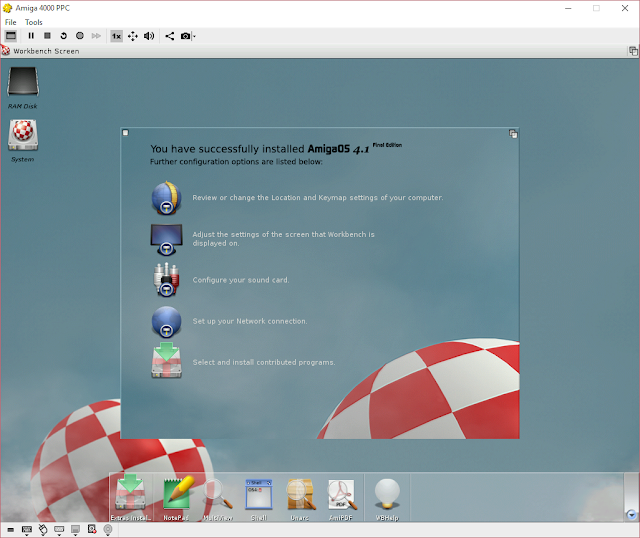Click the welcome window depth gadget
Image resolution: width=640 pixels, height=538 pixels.
pyautogui.click(x=513, y=133)
